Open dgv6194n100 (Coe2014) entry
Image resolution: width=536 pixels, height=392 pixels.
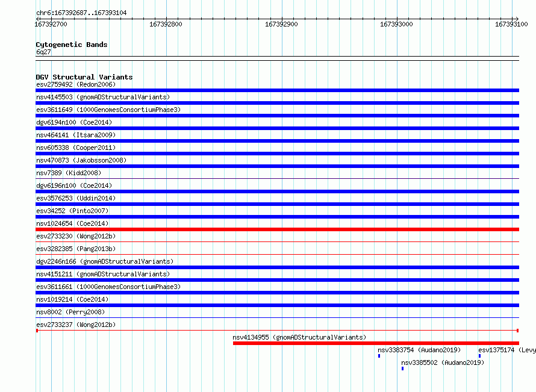(74, 122)
